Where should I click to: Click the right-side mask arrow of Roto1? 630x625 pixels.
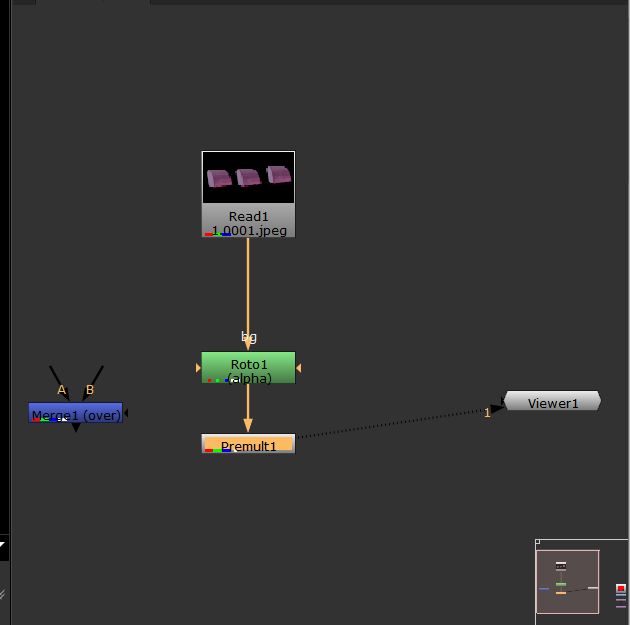tap(299, 368)
